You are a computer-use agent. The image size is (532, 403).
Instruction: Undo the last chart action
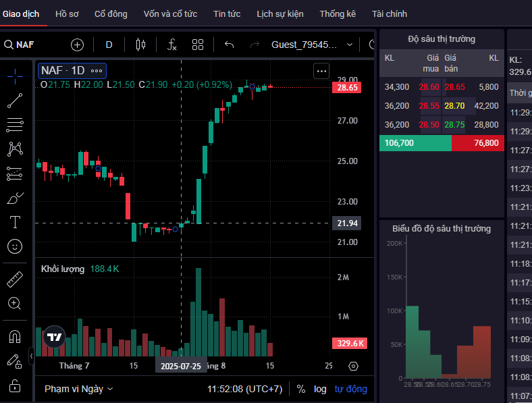tap(230, 45)
